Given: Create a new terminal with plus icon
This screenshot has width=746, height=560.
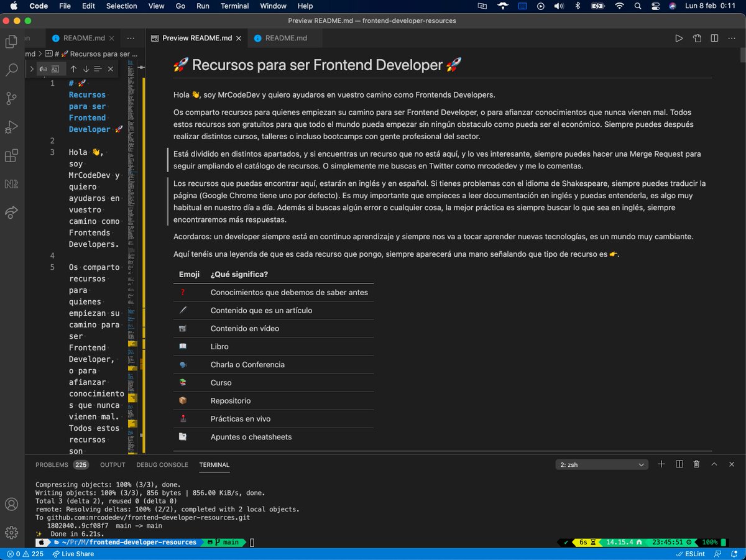Looking at the screenshot, I should [x=661, y=464].
